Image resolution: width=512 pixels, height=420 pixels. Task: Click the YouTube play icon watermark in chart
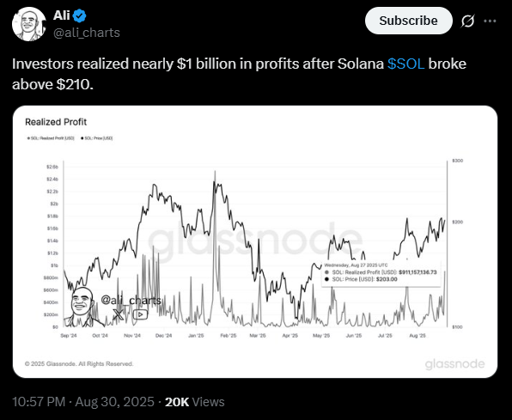(140, 314)
